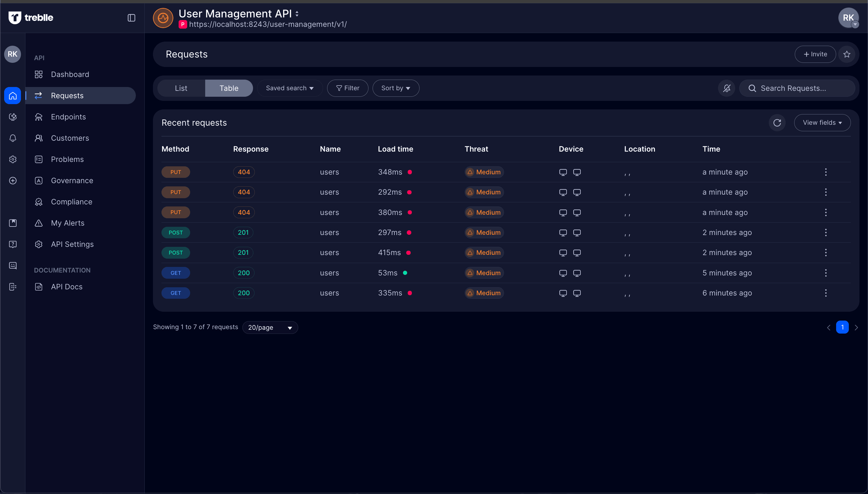Open the changelog keypad icon in sidebar
Screen dimensions: 868x494
[x=13, y=287]
